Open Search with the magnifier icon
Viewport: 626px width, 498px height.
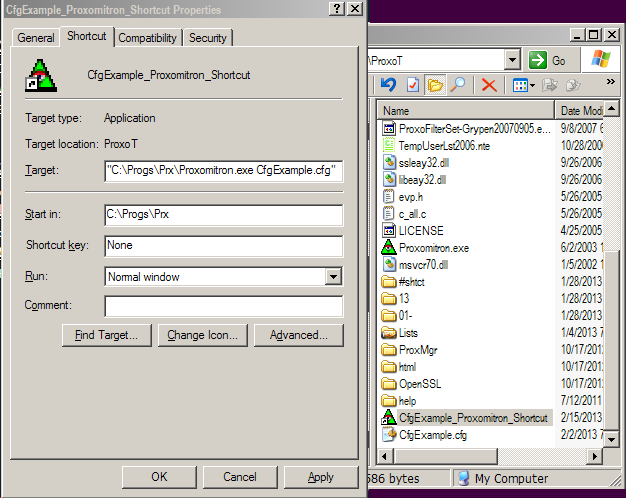457,85
